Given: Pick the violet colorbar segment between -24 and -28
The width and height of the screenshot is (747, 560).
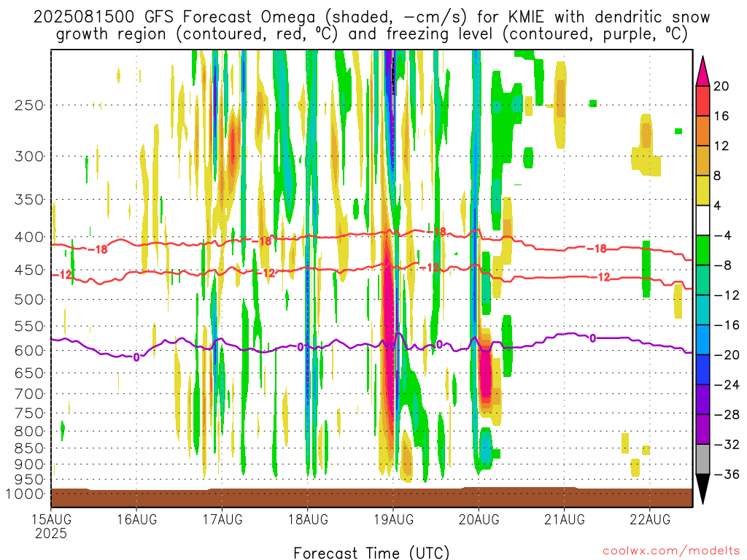Looking at the screenshot, I should point(703,400).
